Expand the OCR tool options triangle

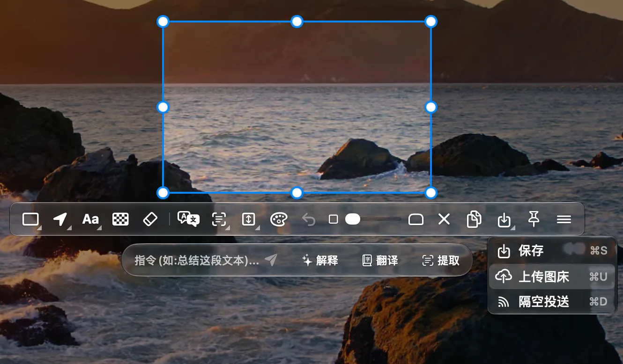(x=228, y=228)
